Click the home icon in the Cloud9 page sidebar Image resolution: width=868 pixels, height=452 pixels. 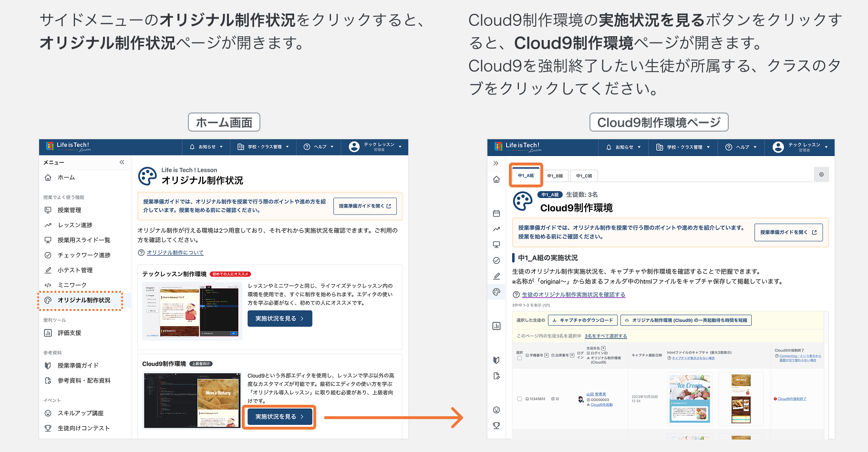tap(496, 179)
